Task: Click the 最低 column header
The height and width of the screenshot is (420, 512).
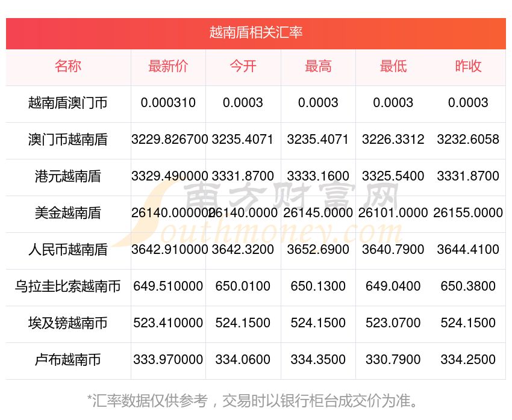Action: click(393, 66)
